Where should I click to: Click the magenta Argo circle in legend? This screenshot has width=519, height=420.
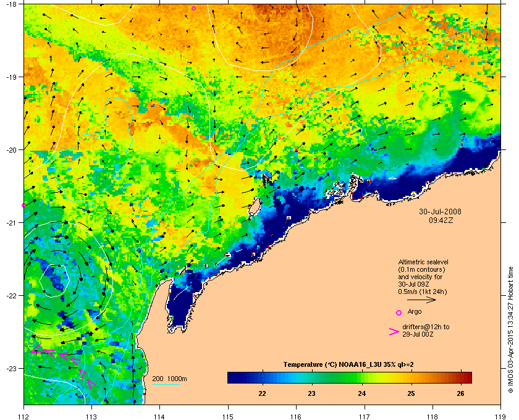pos(399,313)
